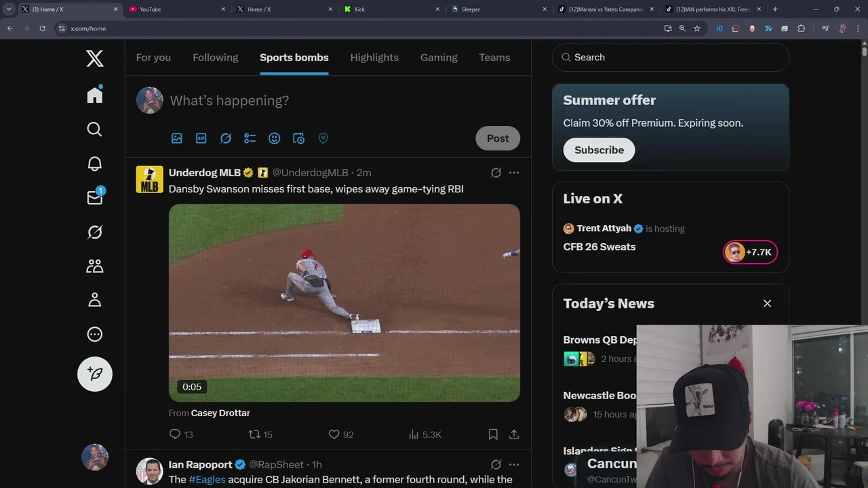This screenshot has height=488, width=868.
Task: Open Grok explain on Underdog MLB post
Action: 496,173
